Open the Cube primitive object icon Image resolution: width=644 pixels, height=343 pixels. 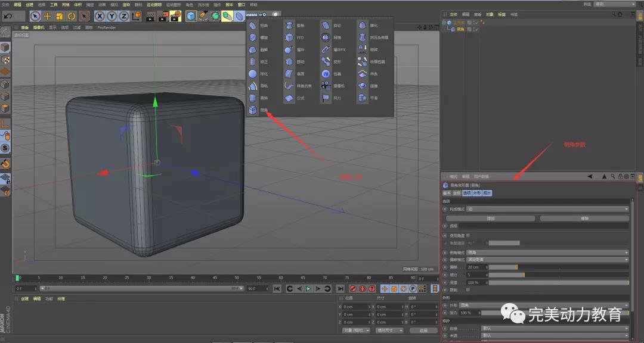tap(191, 16)
